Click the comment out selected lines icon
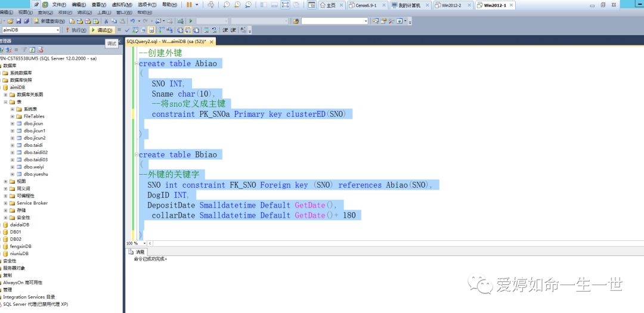Screen dimensions: 644x313 click(x=206, y=30)
